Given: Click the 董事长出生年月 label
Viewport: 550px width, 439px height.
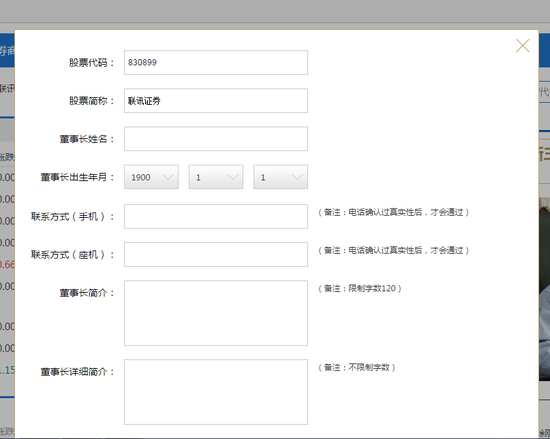Looking at the screenshot, I should pyautogui.click(x=78, y=177).
